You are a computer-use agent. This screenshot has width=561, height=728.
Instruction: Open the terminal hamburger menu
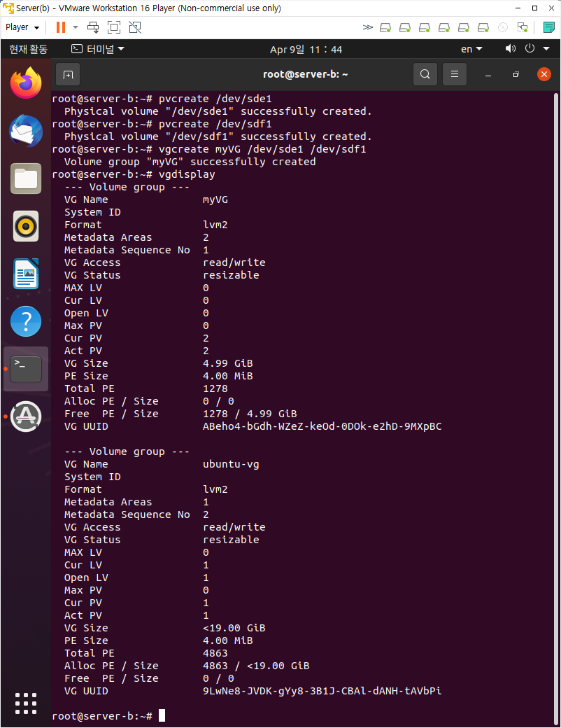(x=455, y=74)
